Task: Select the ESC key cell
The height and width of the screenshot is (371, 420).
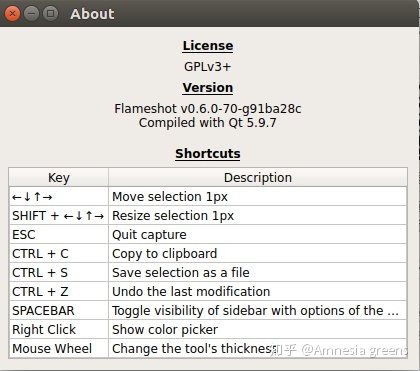Action: [x=59, y=234]
